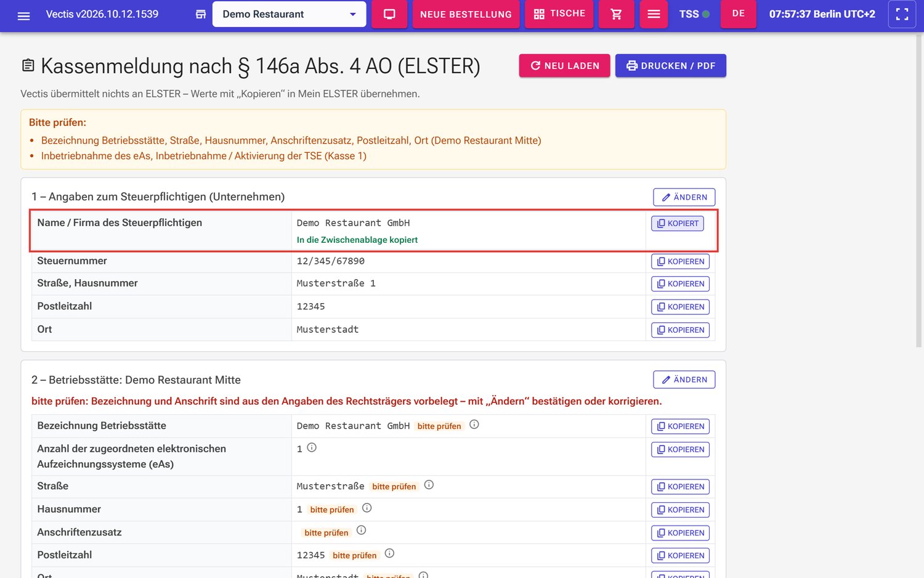924x578 pixels.
Task: Click the clock 07:57:37 Berlin UTC+2
Action: [822, 14]
